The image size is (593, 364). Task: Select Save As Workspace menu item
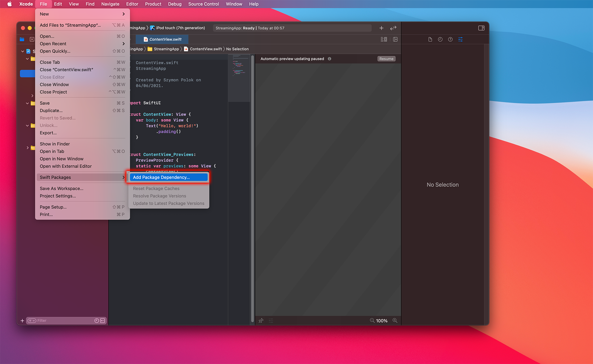point(82,188)
